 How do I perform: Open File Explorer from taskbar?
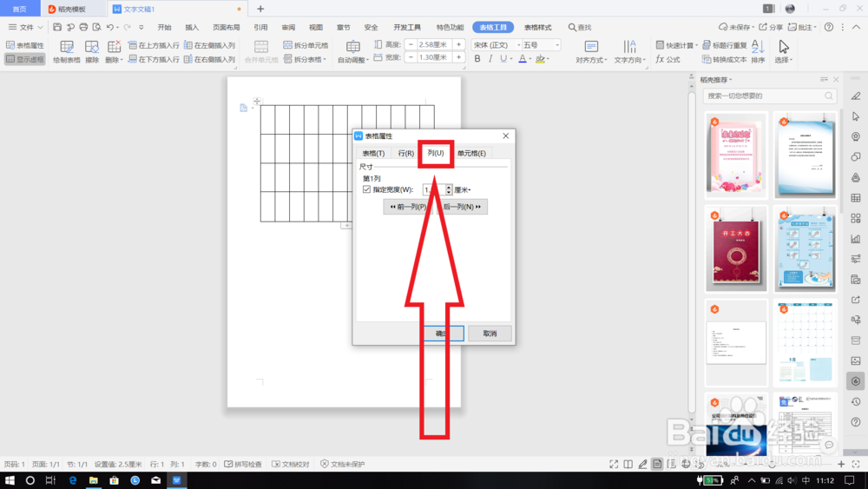[93, 480]
